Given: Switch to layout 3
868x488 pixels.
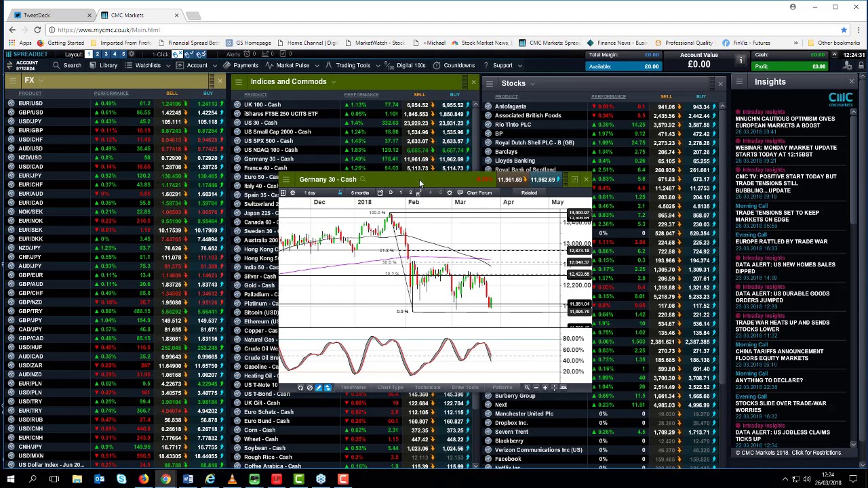Looking at the screenshot, I should tap(106, 54).
